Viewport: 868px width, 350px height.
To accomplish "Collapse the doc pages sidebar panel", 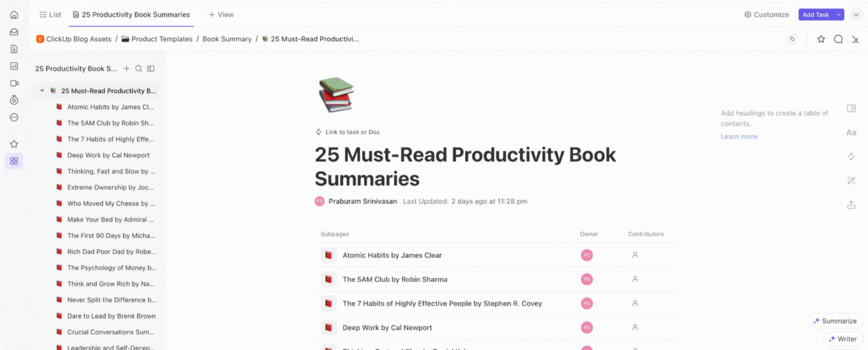I will point(151,68).
